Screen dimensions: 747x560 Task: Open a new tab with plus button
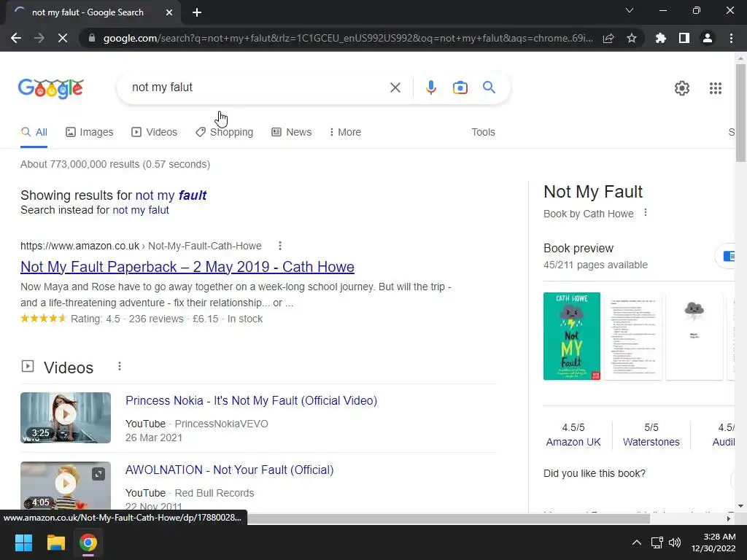click(197, 12)
